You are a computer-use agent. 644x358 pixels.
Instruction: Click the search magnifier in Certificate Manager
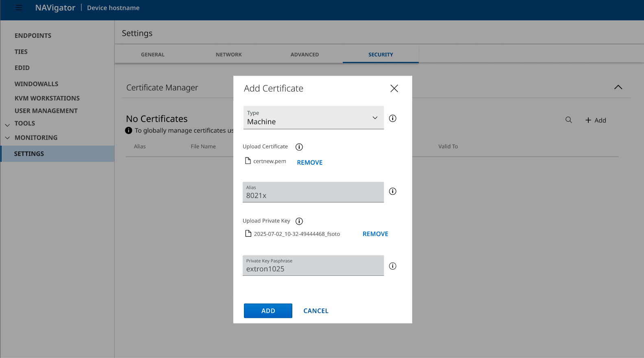568,120
